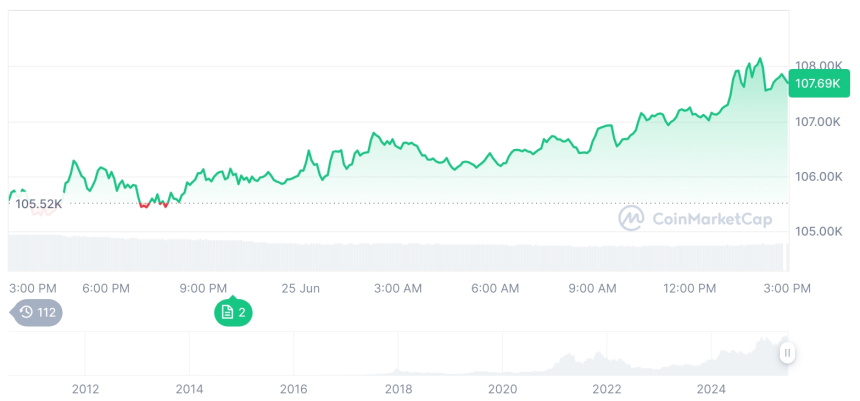Image resolution: width=860 pixels, height=401 pixels.
Task: Open the history events badge showing 112
Action: click(x=38, y=312)
